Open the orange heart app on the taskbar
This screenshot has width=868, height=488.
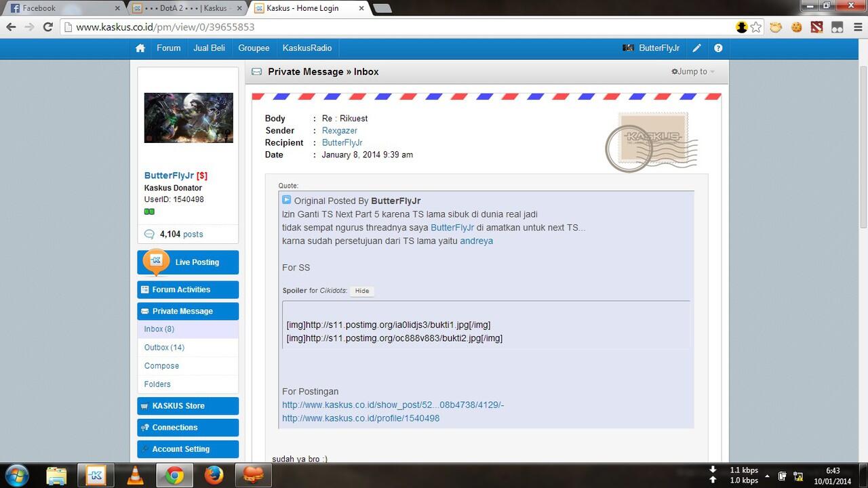tap(253, 476)
